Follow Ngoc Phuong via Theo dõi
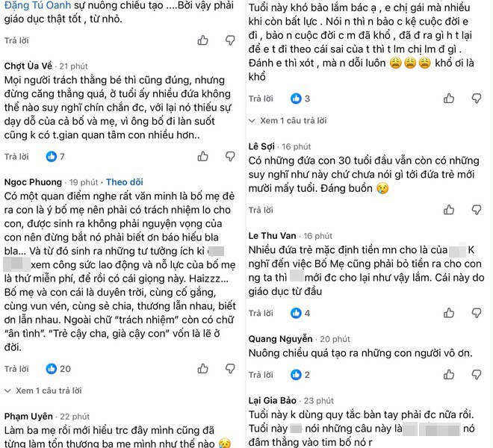The height and width of the screenshot is (448, 493). coord(125,182)
